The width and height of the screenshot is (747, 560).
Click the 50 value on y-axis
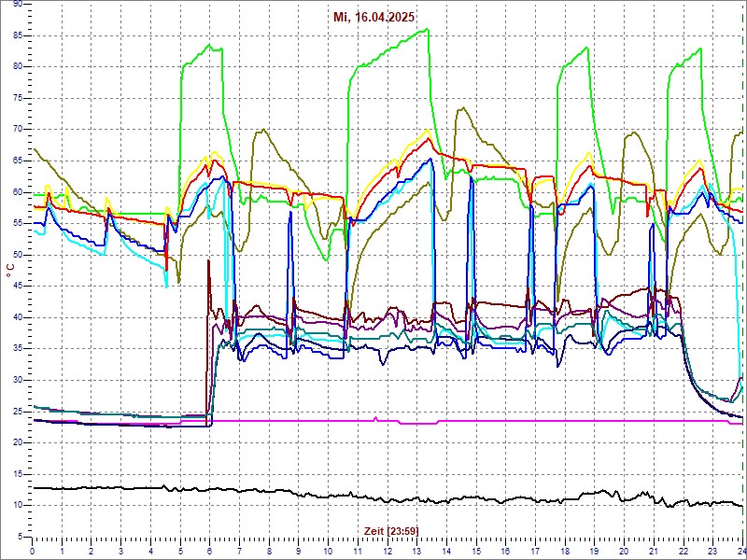(x=17, y=255)
